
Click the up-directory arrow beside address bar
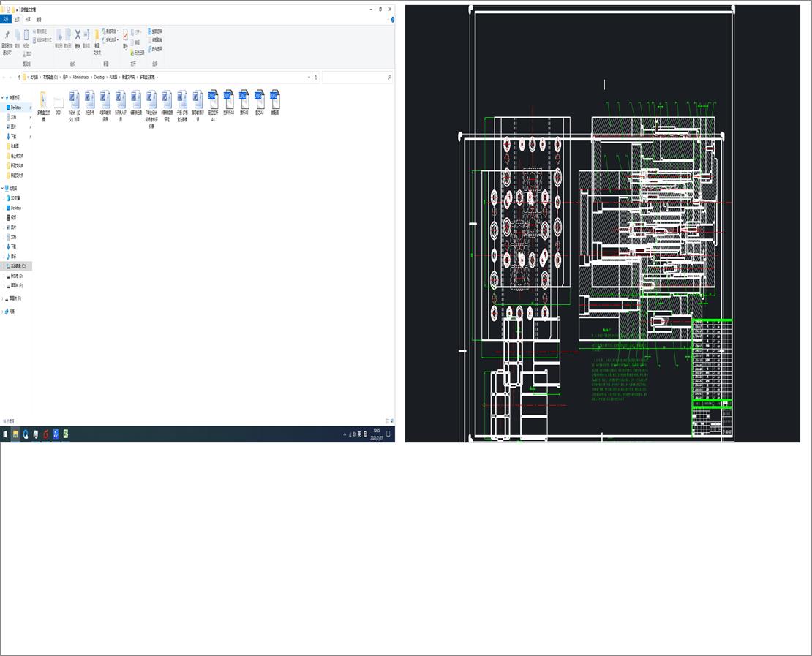[x=18, y=77]
